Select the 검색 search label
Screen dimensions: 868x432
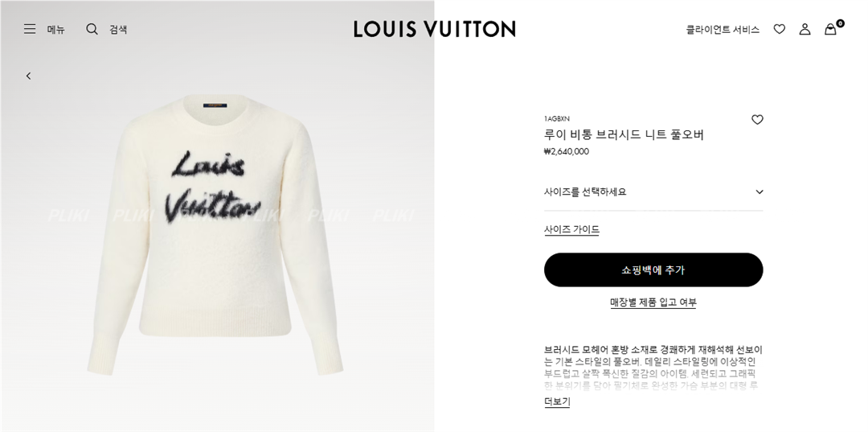pos(118,29)
